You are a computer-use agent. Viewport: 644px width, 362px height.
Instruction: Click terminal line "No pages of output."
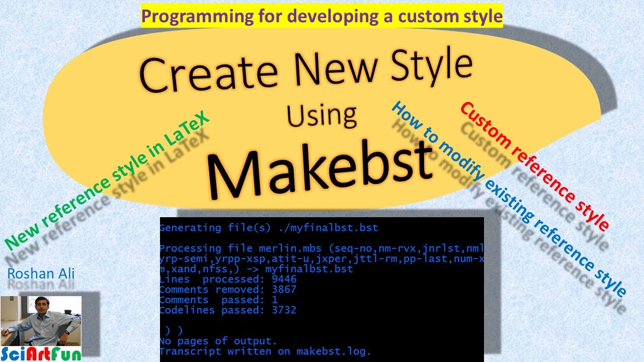pyautogui.click(x=218, y=341)
